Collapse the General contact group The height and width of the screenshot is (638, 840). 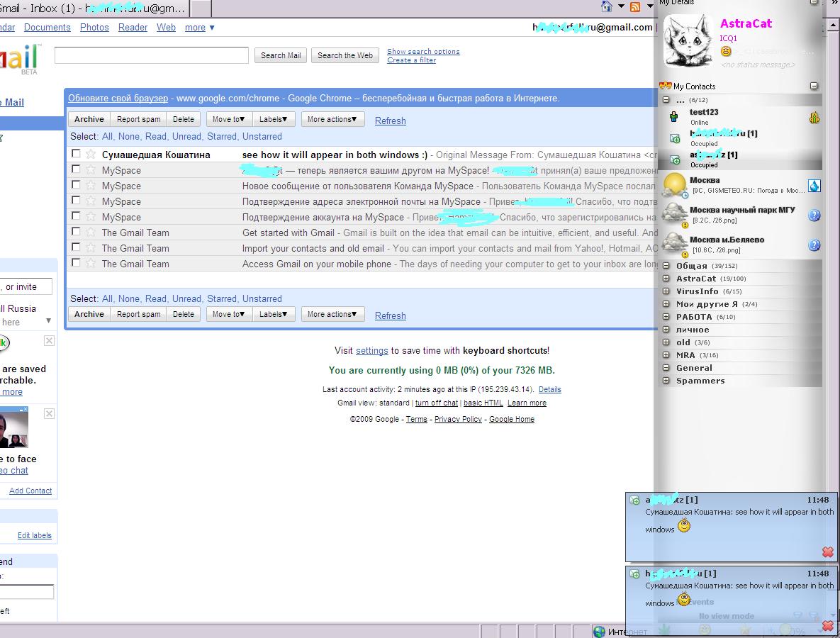pyautogui.click(x=666, y=367)
